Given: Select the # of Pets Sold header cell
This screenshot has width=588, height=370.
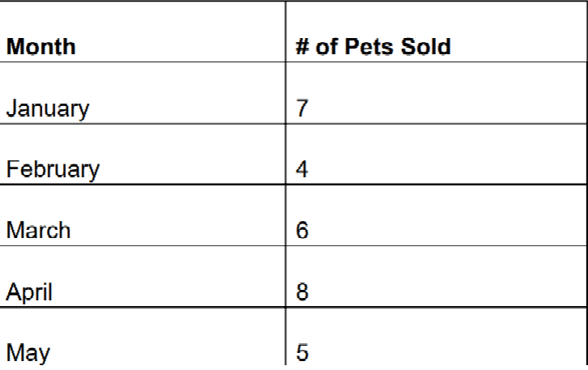Looking at the screenshot, I should click(x=436, y=32).
